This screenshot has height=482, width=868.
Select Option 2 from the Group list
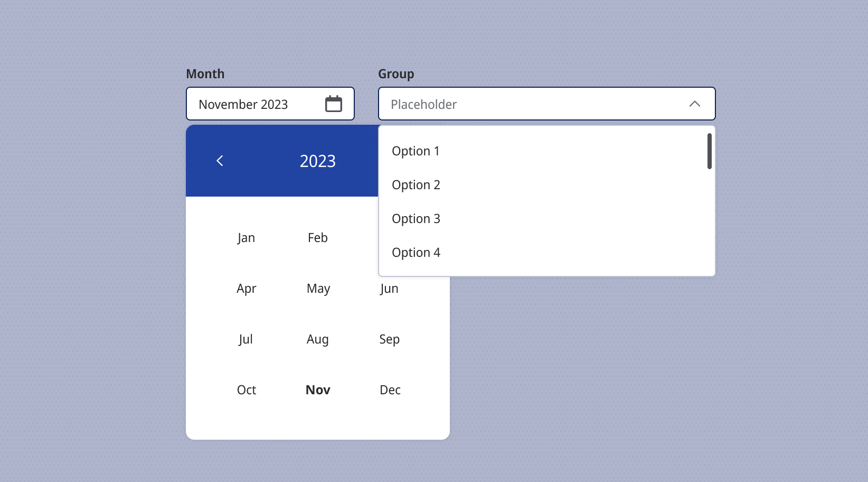click(416, 184)
